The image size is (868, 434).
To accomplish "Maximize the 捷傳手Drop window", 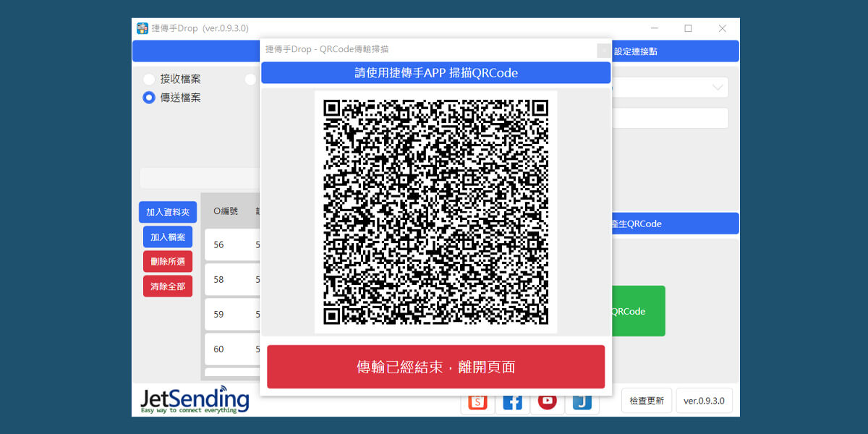I will [688, 28].
